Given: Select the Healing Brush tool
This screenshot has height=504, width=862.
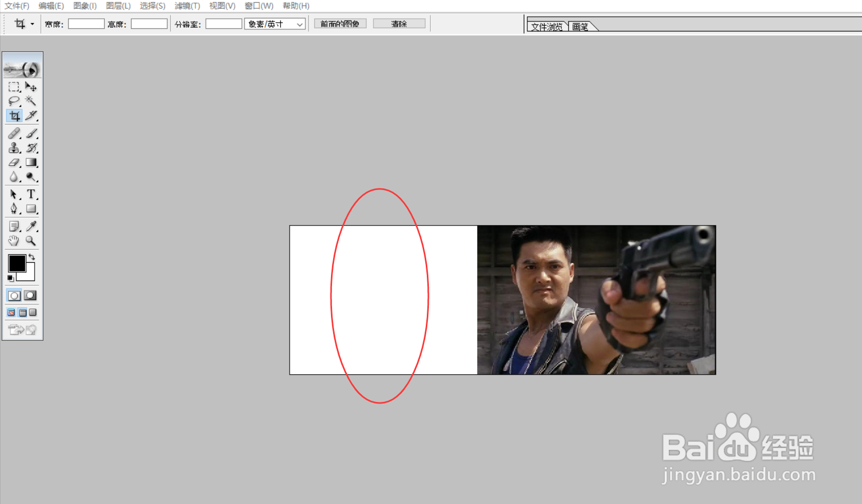Looking at the screenshot, I should (14, 133).
